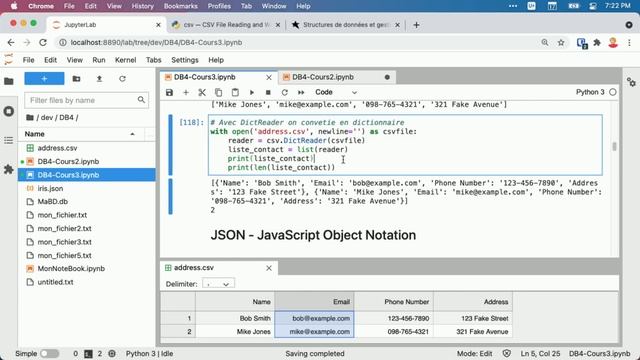Screen dimensions: 640x360
Task: Refresh the file list
Action: pyautogui.click(x=122, y=78)
